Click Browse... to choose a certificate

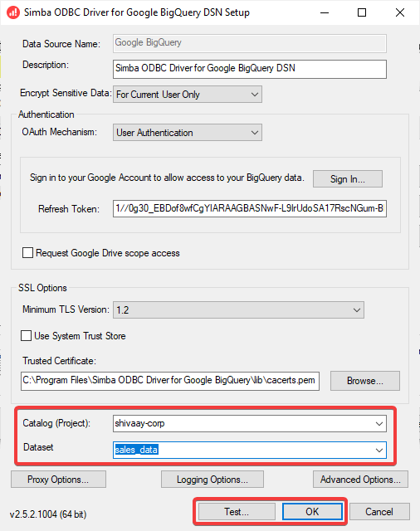point(365,381)
